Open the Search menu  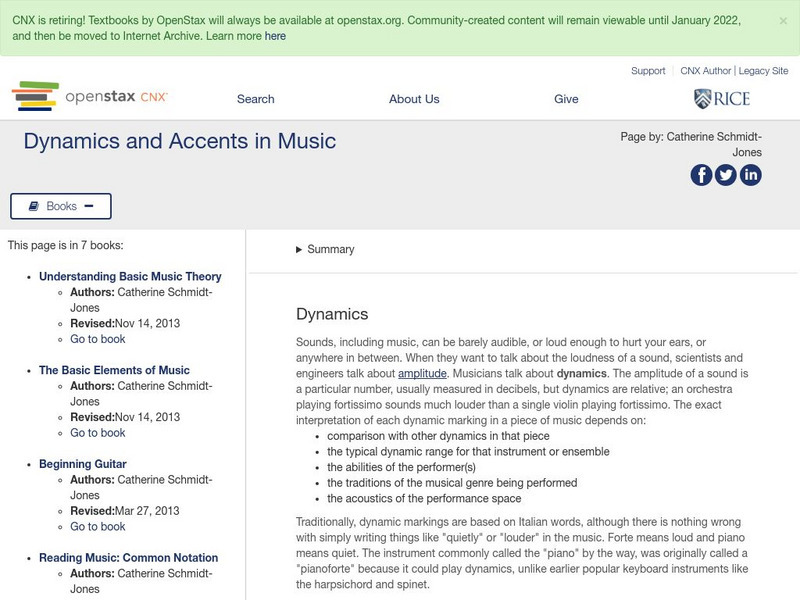[x=255, y=99]
